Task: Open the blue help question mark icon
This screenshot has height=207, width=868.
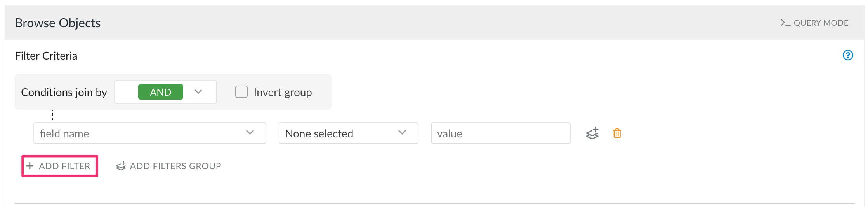Action: click(848, 55)
